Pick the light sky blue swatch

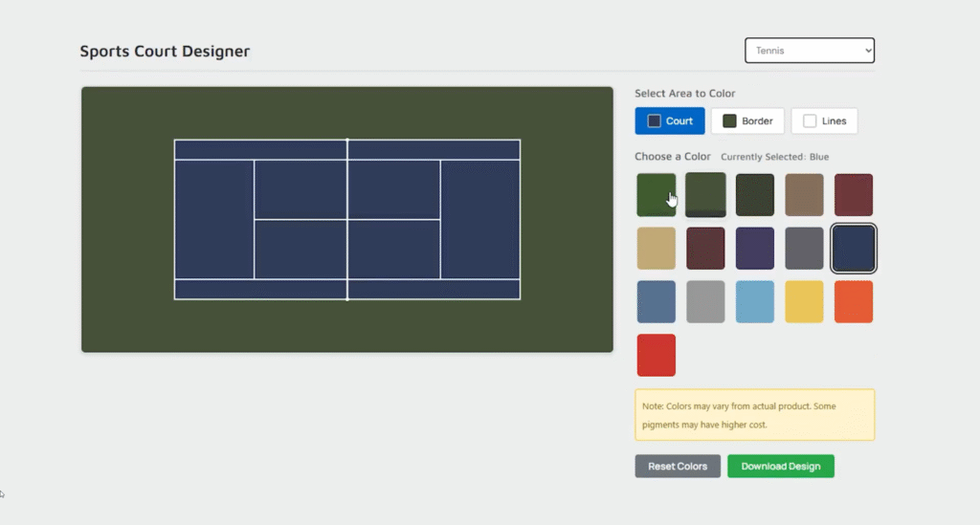click(755, 302)
